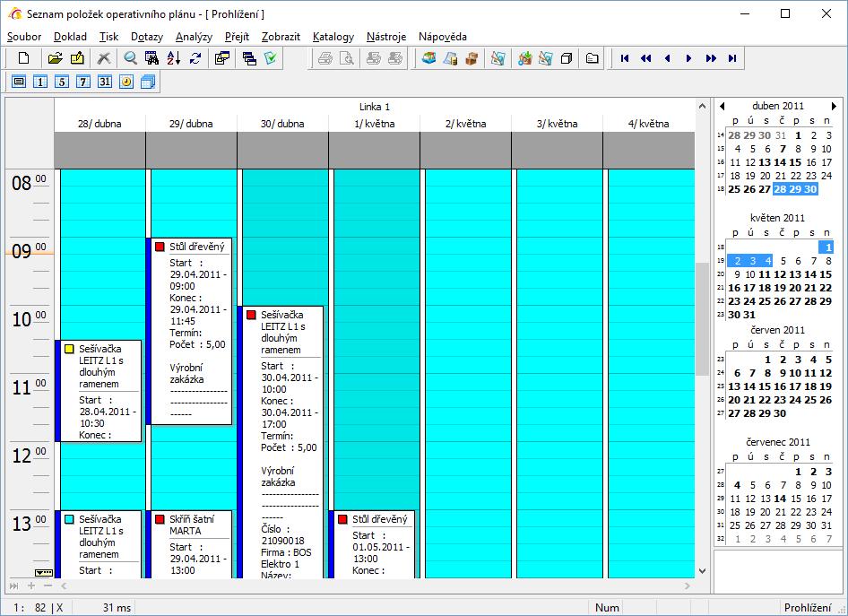Select the Stůl dřevěný event on 29 dubna
This screenshot has width=848, height=616.
pyautogui.click(x=189, y=331)
